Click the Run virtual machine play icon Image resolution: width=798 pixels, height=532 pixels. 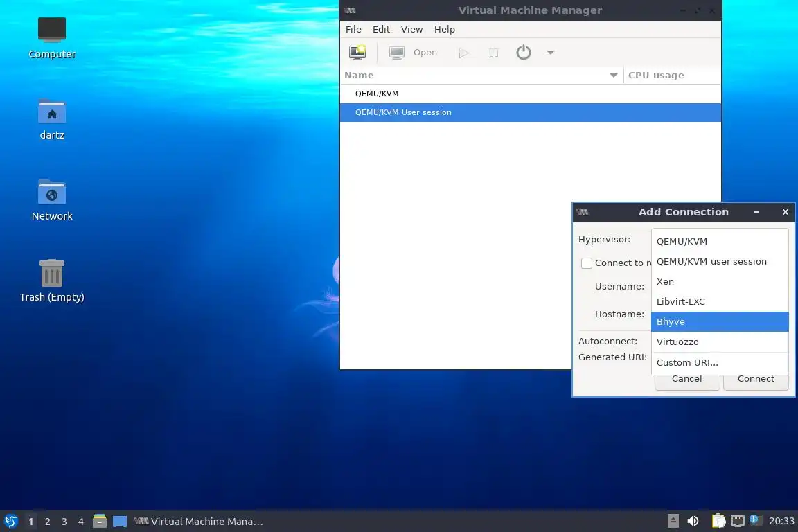463,53
